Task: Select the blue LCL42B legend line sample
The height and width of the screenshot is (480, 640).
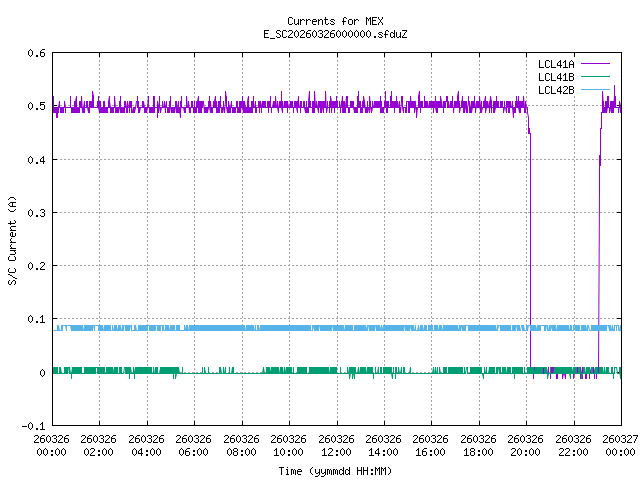Action: pos(594,90)
